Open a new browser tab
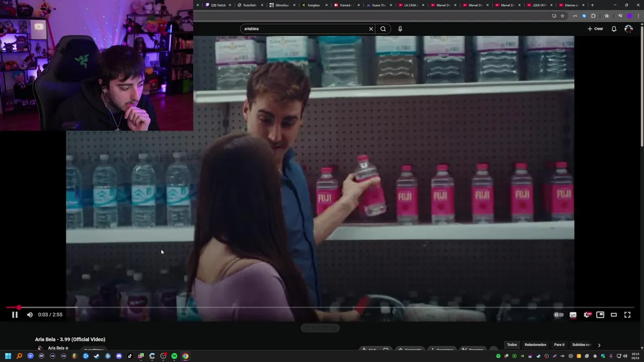 click(592, 5)
